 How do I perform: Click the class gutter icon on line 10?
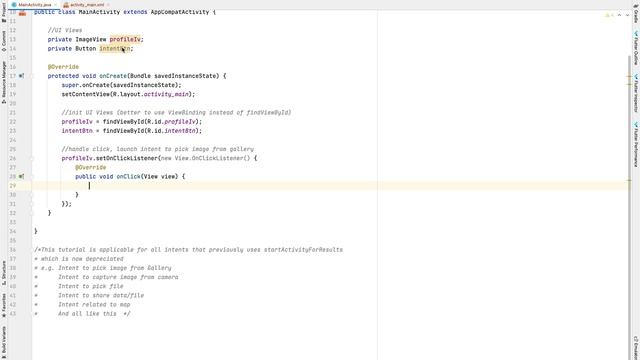22,13
